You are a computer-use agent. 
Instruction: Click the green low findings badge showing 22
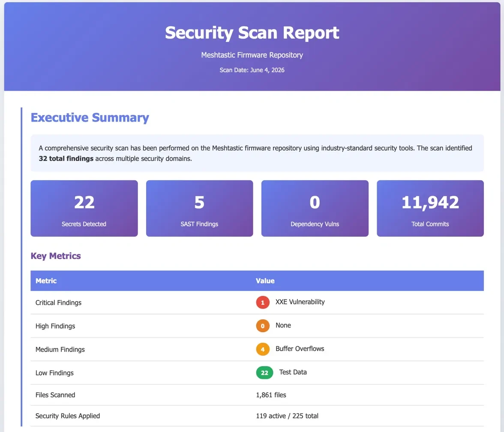coord(264,372)
